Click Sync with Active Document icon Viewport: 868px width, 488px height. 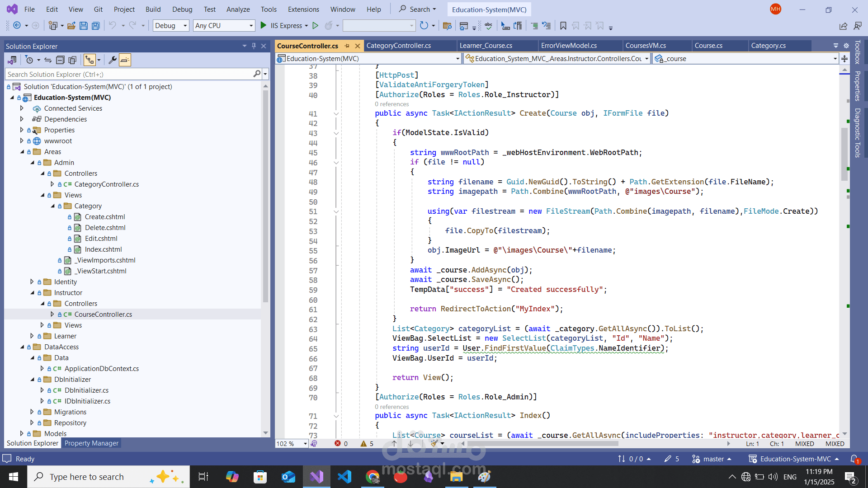[x=48, y=60]
